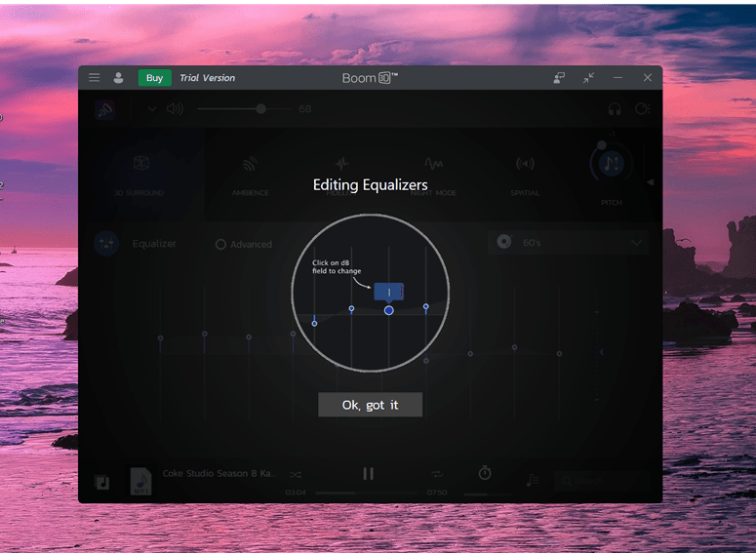Enable shuffle playback
Screen dimensions: 756x553
[296, 475]
